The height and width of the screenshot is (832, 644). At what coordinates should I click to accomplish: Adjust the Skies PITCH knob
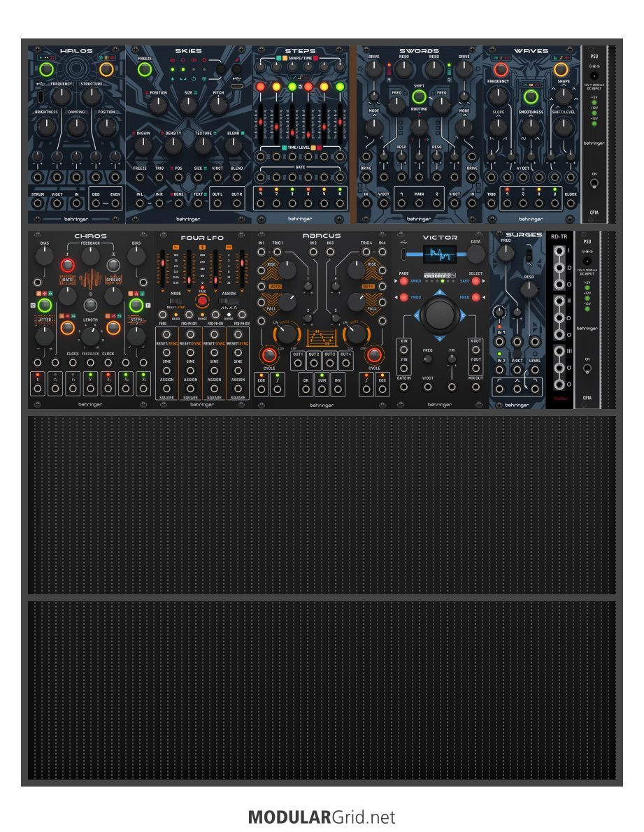pyautogui.click(x=219, y=105)
